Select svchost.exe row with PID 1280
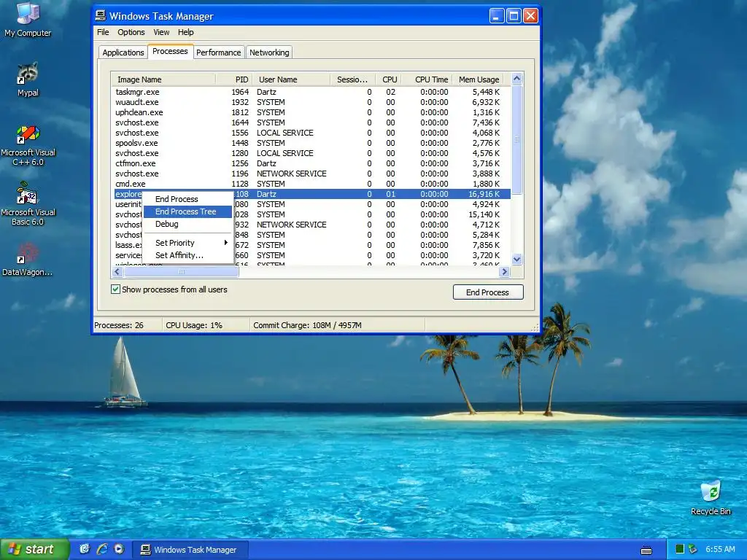Image resolution: width=747 pixels, height=560 pixels. (312, 153)
